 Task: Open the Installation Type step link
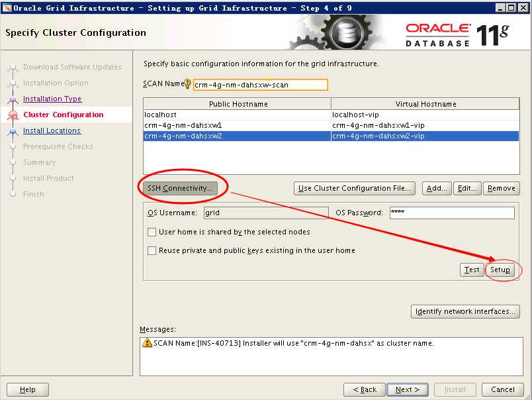[52, 99]
